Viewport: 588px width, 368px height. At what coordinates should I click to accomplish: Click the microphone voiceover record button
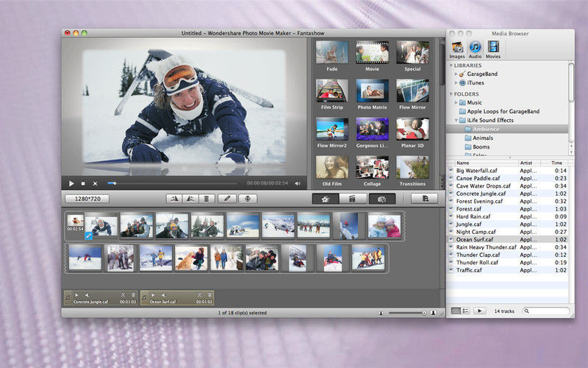248,199
